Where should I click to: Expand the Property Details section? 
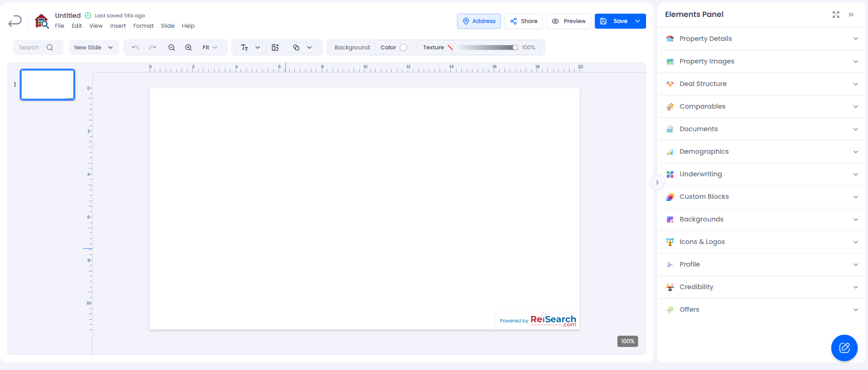[761, 39]
